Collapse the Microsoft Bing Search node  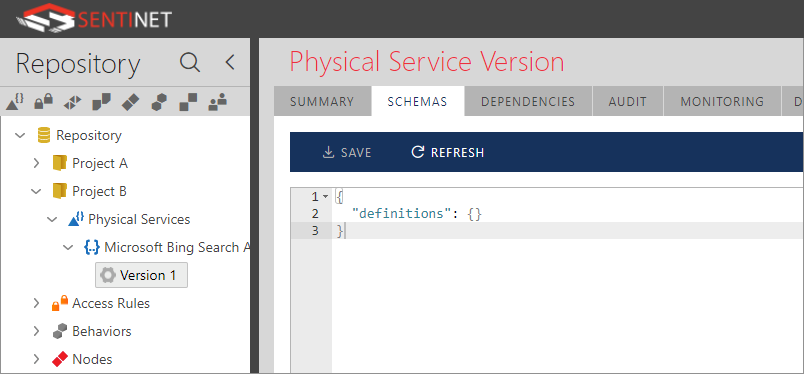68,247
